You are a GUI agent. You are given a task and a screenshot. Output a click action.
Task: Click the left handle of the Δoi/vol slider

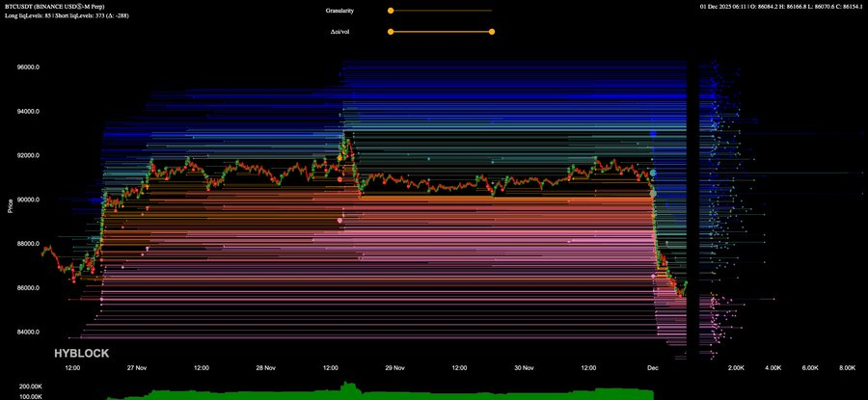point(391,32)
